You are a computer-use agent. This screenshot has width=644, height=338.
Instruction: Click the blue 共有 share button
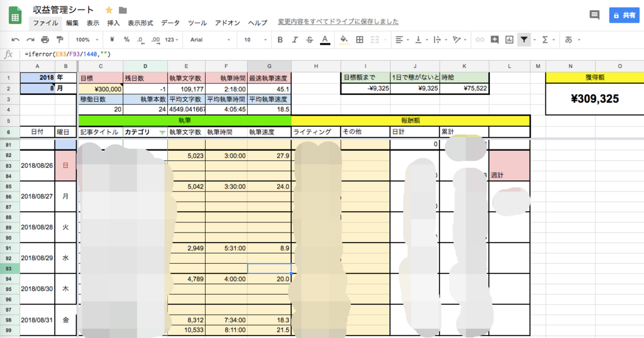point(624,15)
